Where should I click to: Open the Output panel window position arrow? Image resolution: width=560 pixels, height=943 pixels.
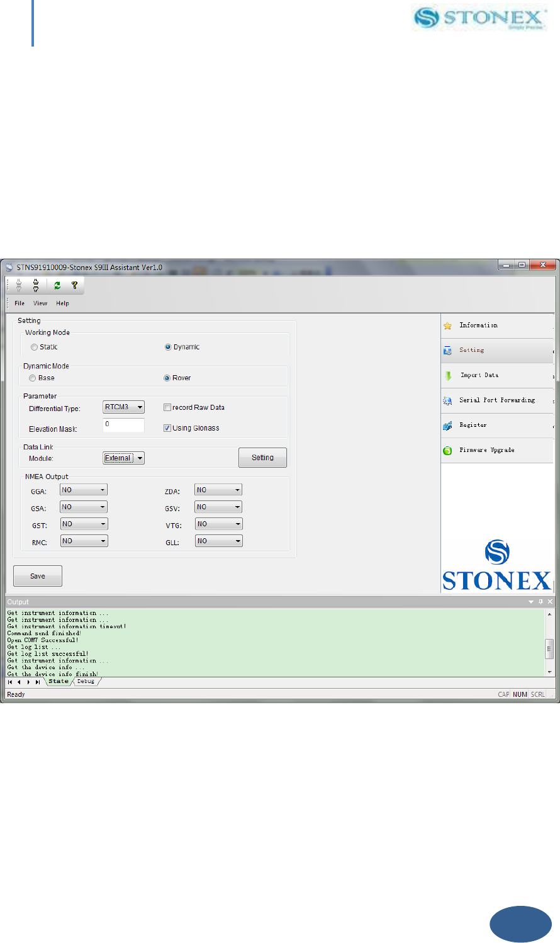click(x=531, y=602)
